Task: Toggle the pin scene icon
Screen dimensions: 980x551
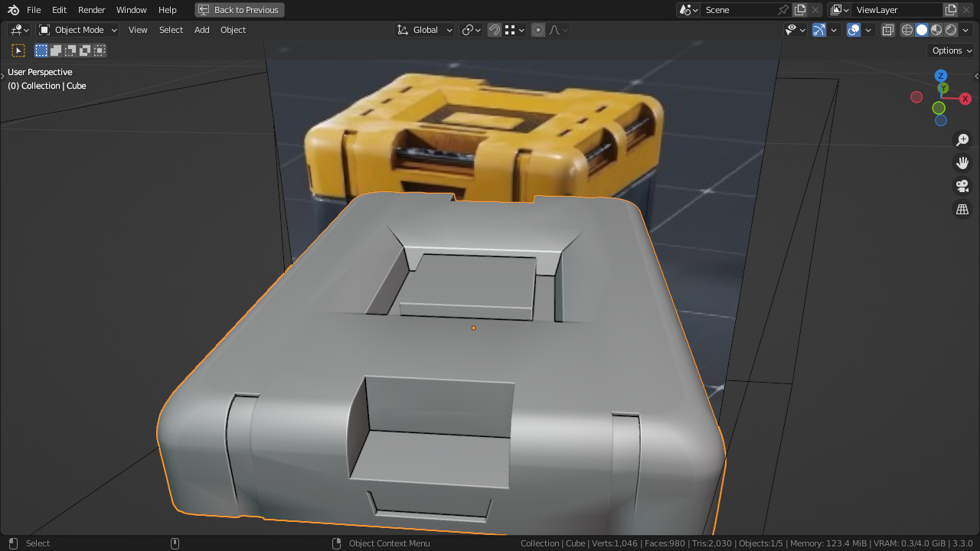Action: 783,10
